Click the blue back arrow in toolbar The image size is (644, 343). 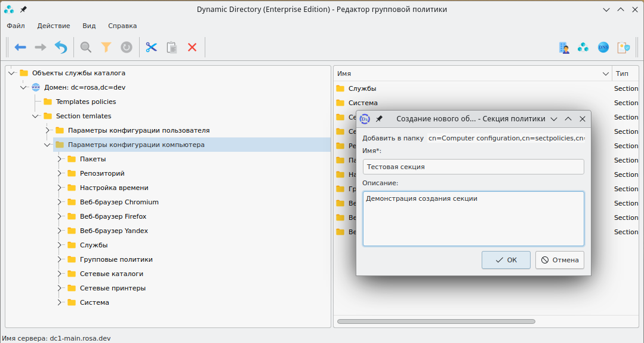click(20, 47)
